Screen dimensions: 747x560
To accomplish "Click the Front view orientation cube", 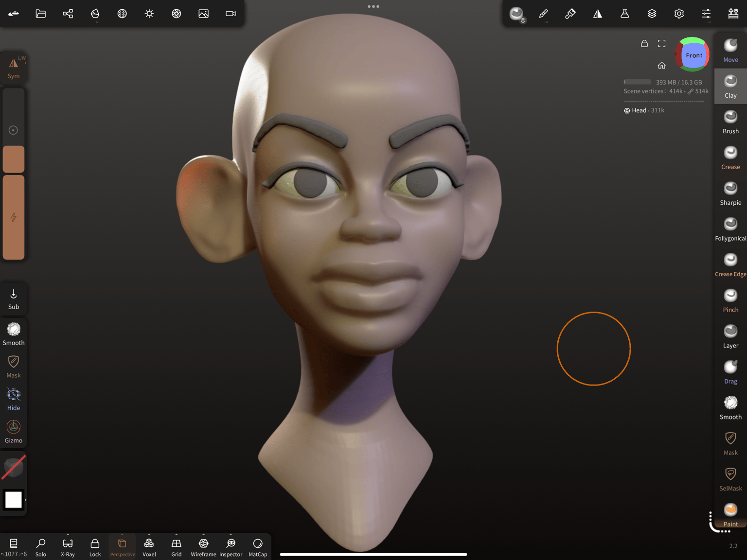I will click(693, 54).
